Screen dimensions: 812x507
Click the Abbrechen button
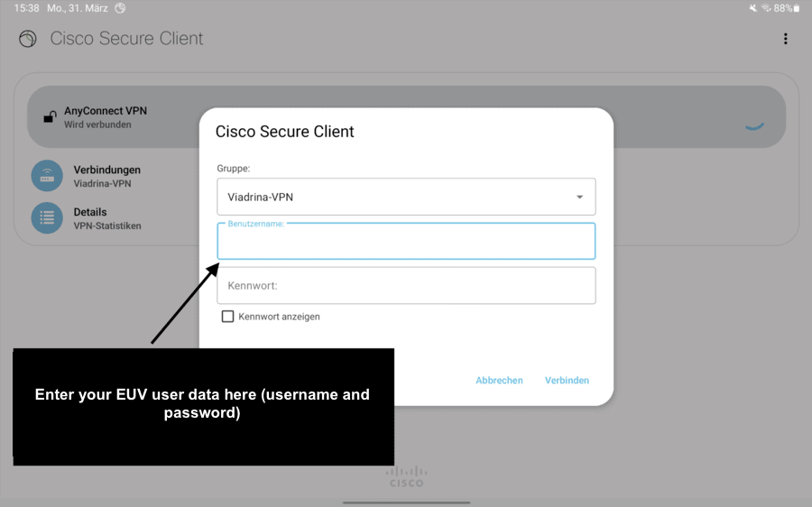tap(499, 380)
